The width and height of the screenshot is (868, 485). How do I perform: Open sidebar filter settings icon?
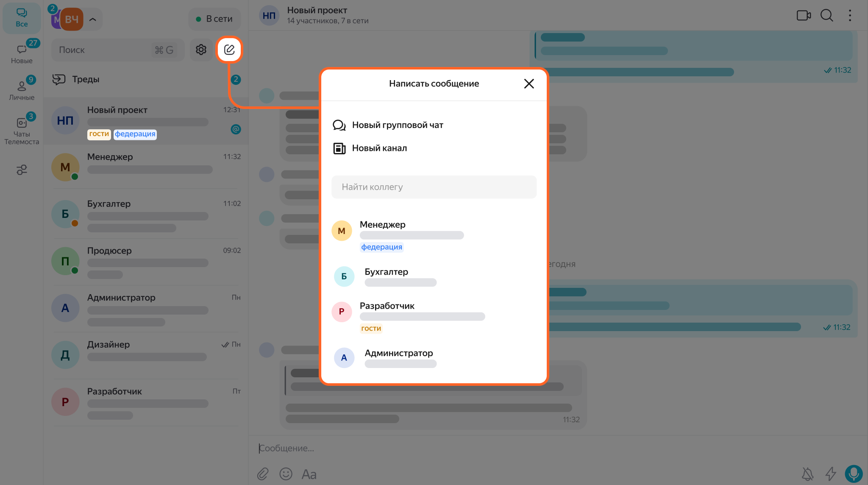pyautogui.click(x=22, y=170)
